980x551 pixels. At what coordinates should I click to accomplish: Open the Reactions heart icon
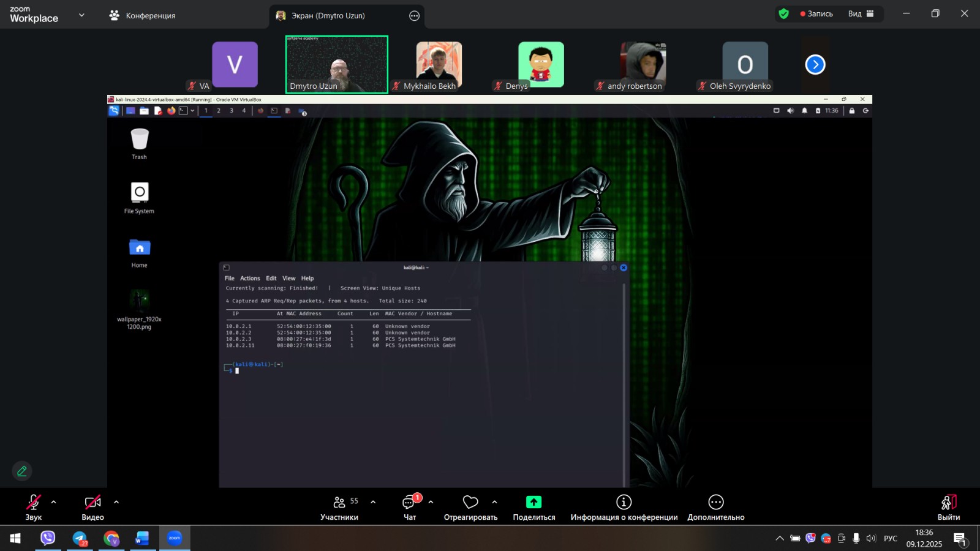(x=470, y=503)
